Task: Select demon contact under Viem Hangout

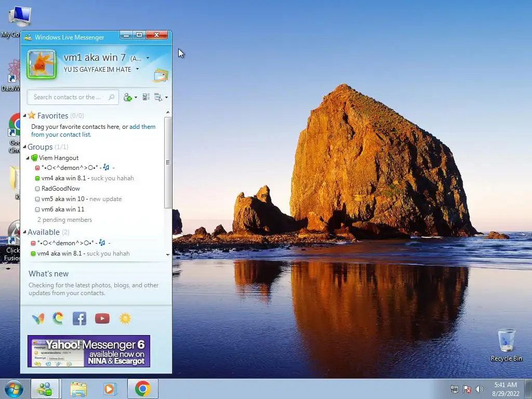Action: (x=70, y=168)
